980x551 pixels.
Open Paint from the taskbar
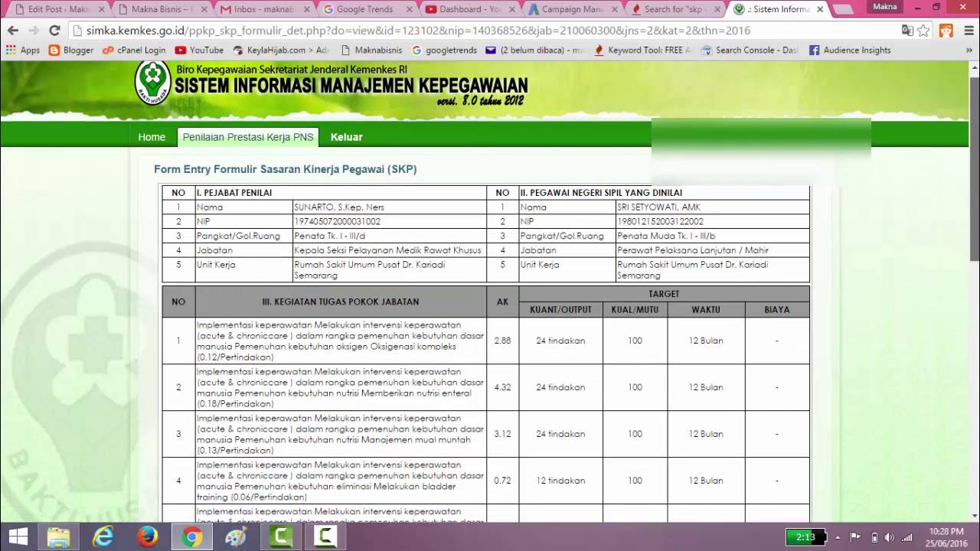(x=237, y=536)
